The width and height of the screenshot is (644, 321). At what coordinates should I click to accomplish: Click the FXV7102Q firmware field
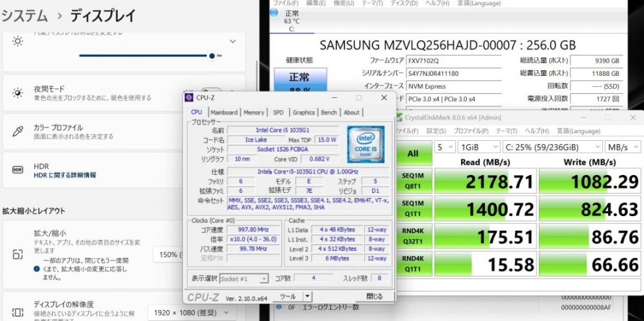click(453, 60)
